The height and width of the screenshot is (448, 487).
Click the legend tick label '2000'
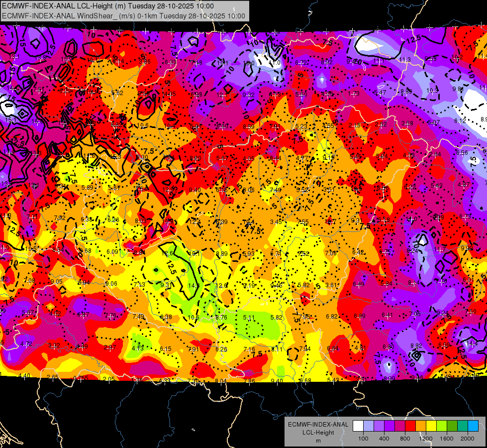[467, 439]
